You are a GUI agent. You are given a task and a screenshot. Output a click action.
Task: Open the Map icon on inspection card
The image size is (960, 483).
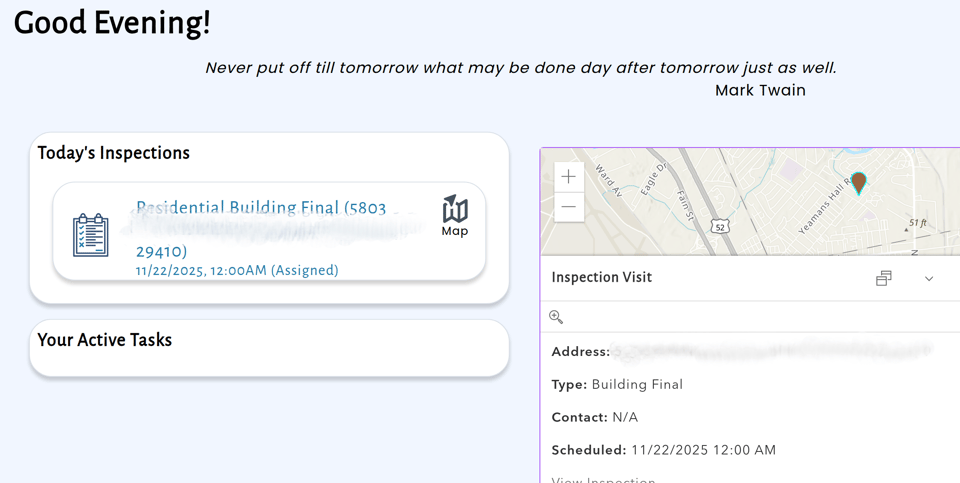(455, 215)
